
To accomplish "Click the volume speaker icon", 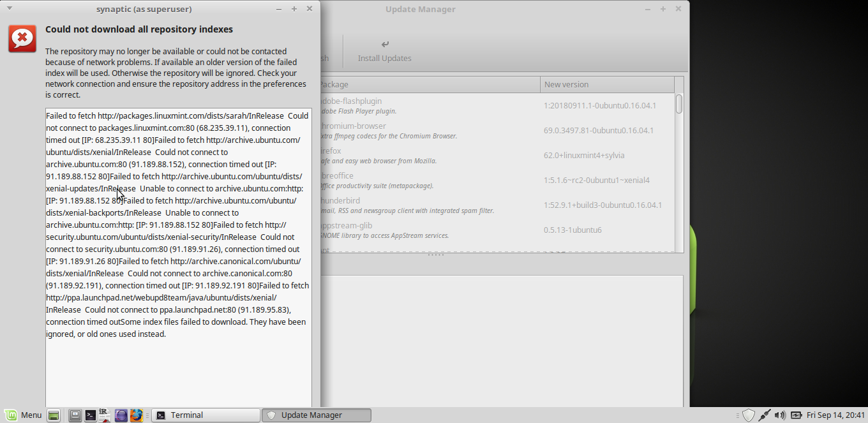I will pos(779,415).
